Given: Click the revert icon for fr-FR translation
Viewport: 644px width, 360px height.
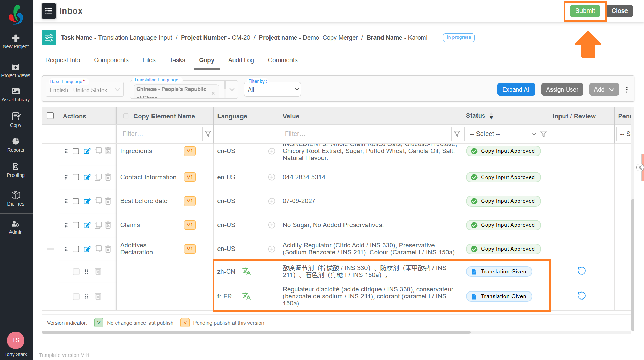Looking at the screenshot, I should (x=582, y=296).
